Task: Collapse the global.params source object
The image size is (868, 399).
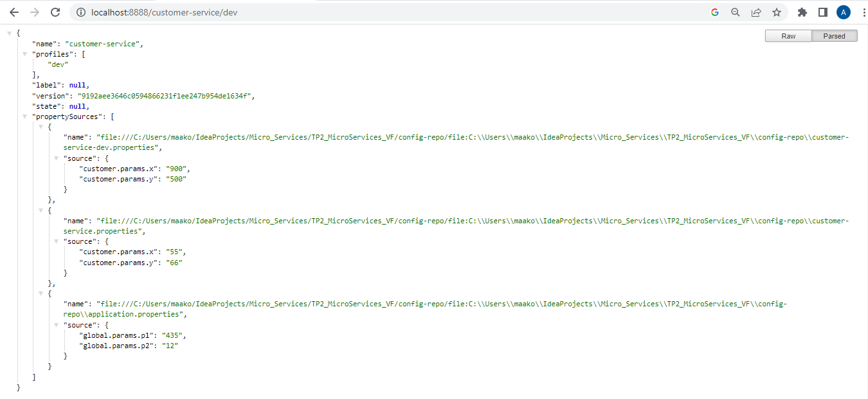Action: pyautogui.click(x=56, y=325)
